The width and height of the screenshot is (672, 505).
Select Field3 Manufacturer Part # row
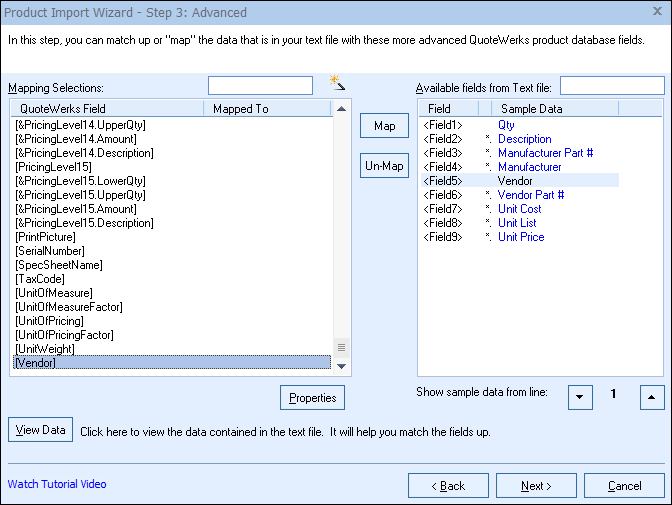tap(545, 153)
